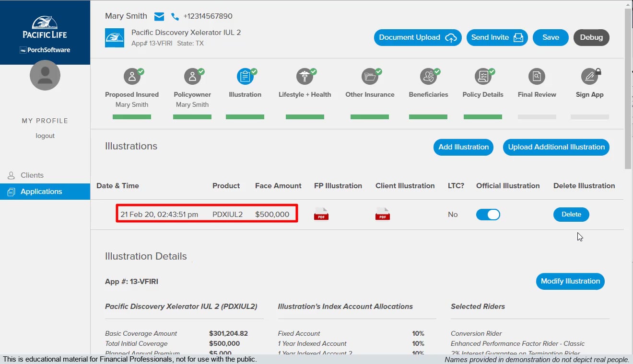Open the Other Insurance folder icon
Viewport: 633px width, 364px height.
coord(370,76)
